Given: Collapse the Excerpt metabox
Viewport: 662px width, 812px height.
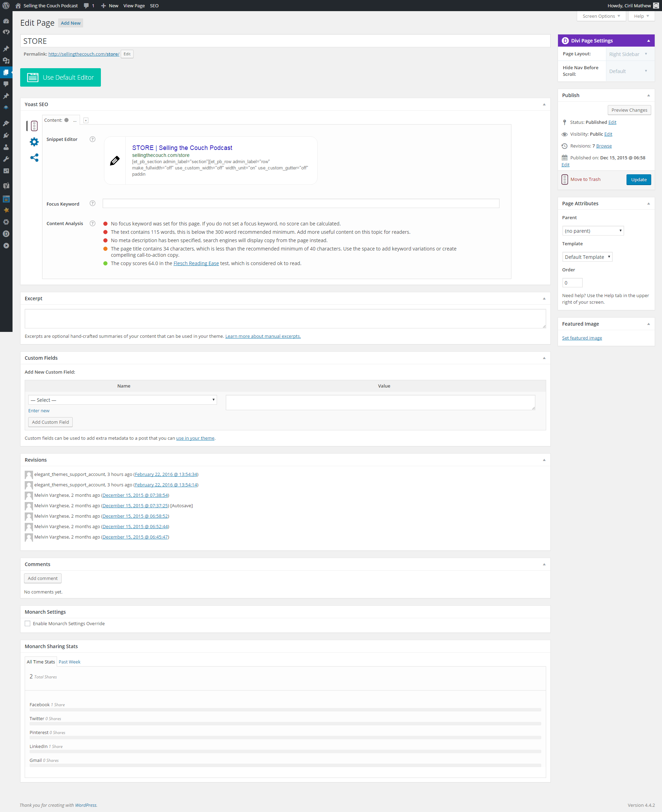Looking at the screenshot, I should pyautogui.click(x=544, y=298).
